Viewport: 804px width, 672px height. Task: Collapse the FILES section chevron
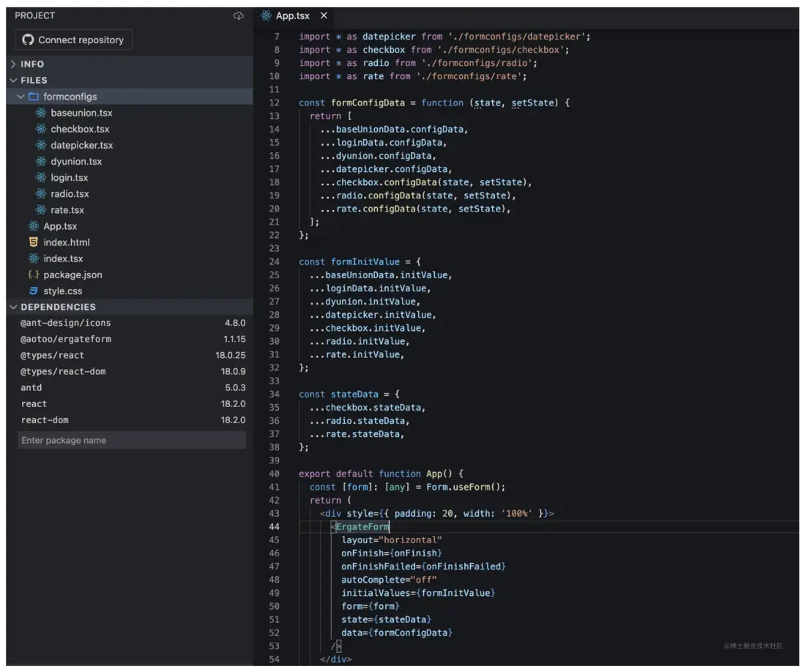pos(13,81)
